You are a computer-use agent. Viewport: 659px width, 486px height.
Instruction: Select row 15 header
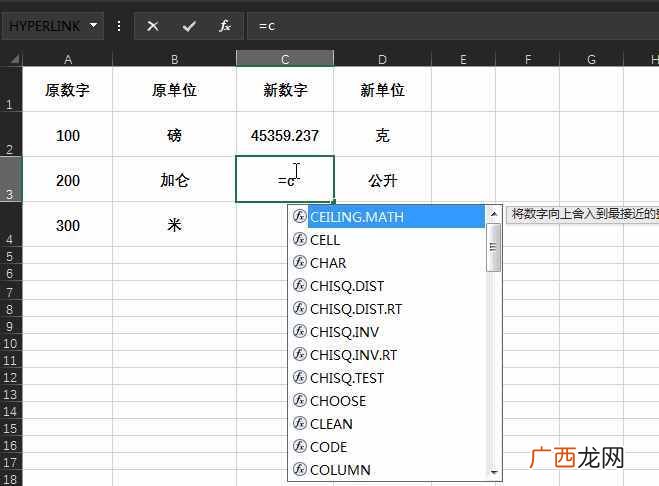(x=11, y=428)
